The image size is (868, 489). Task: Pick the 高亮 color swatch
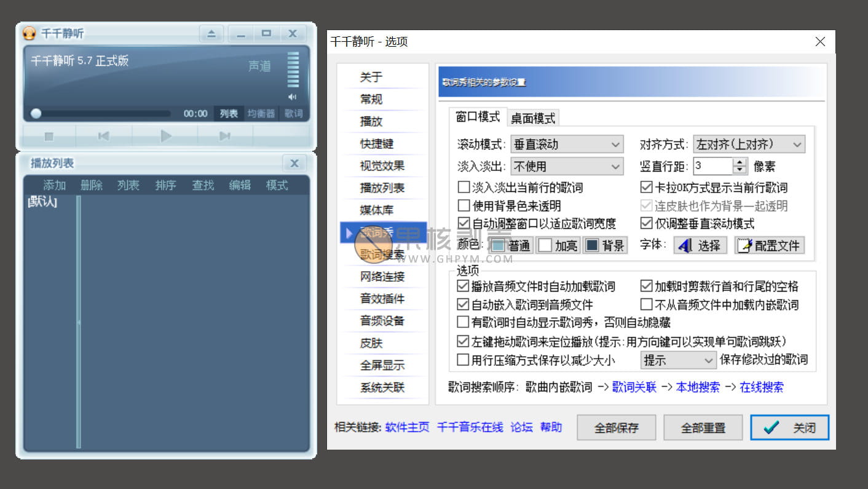click(x=558, y=245)
